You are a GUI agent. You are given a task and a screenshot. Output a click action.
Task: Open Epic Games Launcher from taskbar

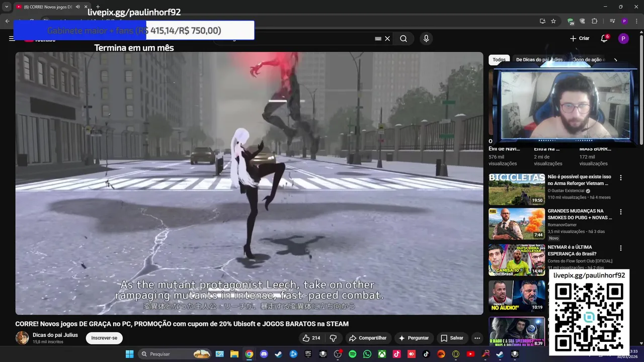click(x=308, y=354)
